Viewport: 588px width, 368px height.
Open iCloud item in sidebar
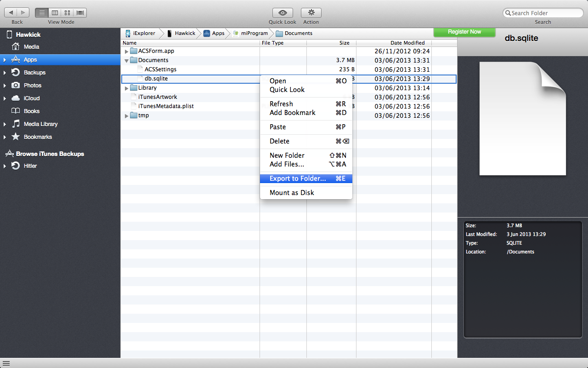60,98
